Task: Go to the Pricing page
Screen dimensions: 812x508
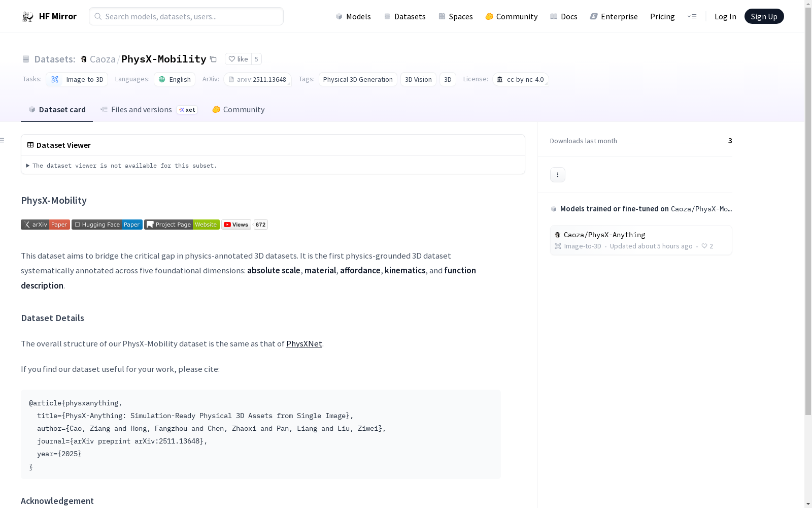Action: click(x=662, y=16)
